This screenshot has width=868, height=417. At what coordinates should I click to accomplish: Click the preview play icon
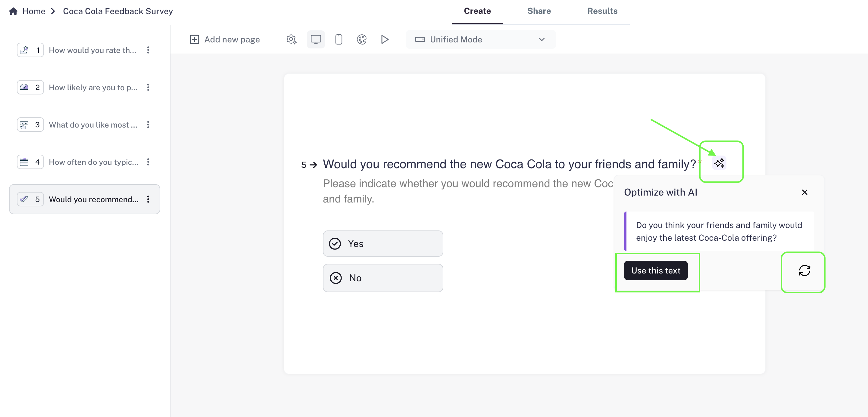pos(385,39)
